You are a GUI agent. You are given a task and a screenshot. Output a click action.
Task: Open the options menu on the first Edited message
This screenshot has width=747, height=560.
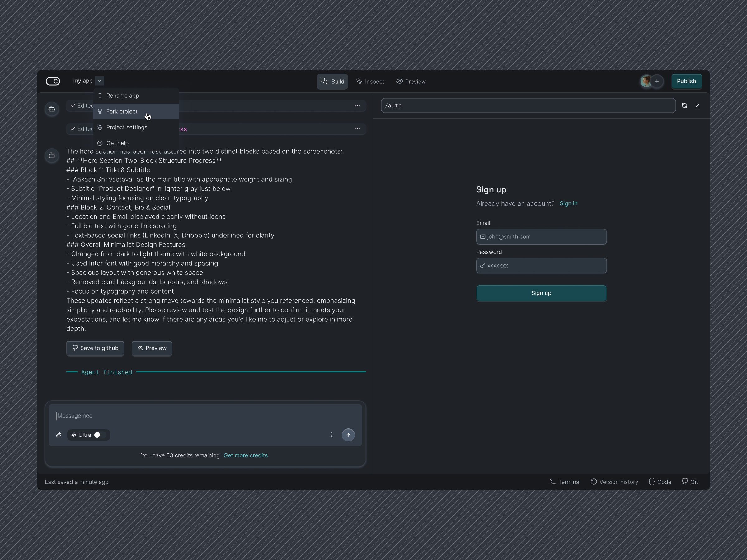tap(357, 105)
